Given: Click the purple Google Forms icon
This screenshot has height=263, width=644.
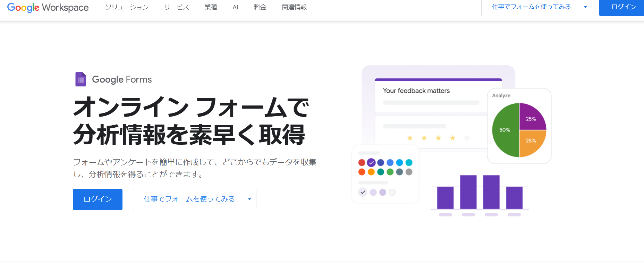Looking at the screenshot, I should 80,79.
